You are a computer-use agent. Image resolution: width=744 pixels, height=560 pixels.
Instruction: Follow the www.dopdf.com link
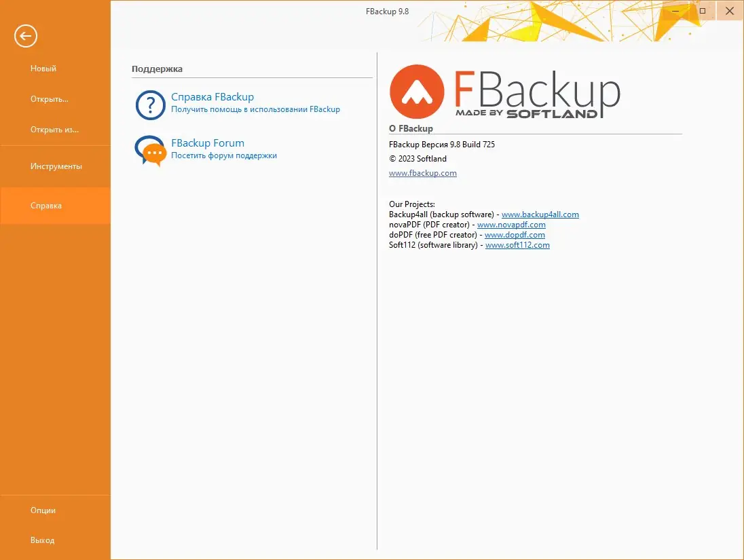point(515,235)
